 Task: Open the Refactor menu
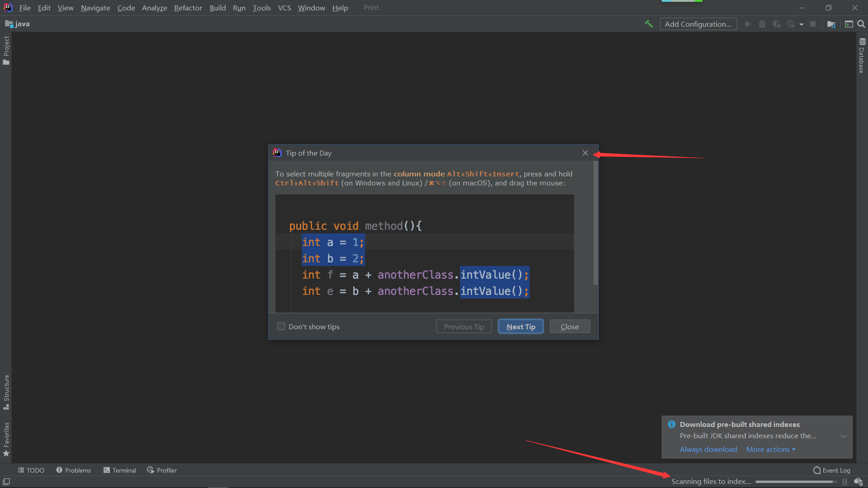pyautogui.click(x=188, y=8)
